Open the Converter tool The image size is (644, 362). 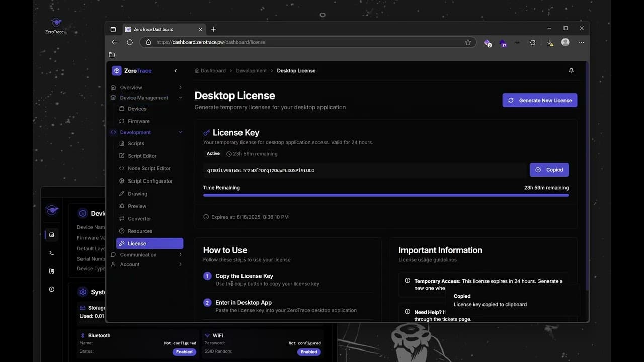pyautogui.click(x=138, y=218)
